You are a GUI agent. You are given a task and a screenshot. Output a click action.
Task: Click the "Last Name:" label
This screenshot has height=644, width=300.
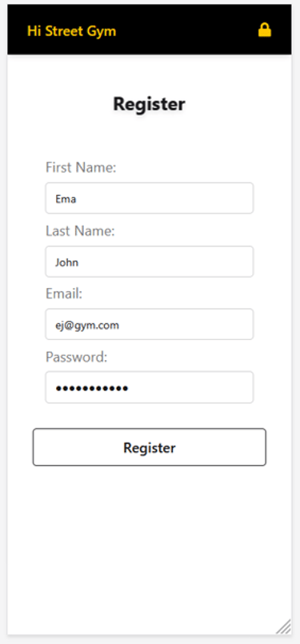[x=80, y=231]
